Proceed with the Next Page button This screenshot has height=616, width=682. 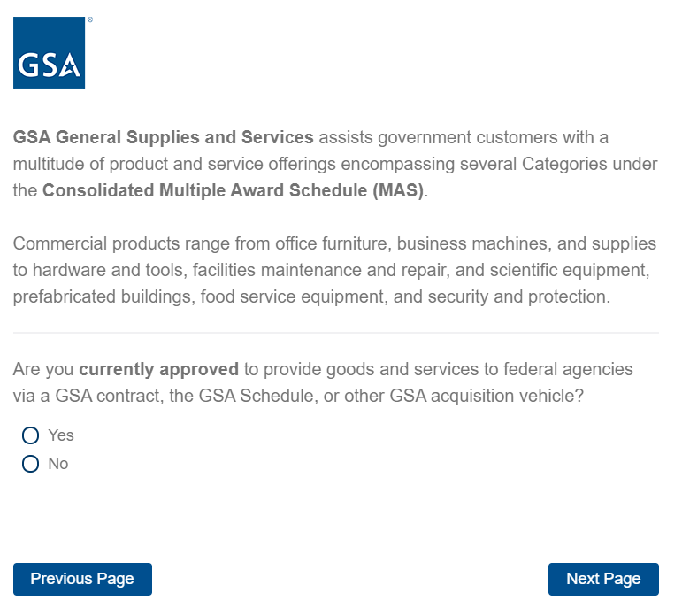[603, 579]
